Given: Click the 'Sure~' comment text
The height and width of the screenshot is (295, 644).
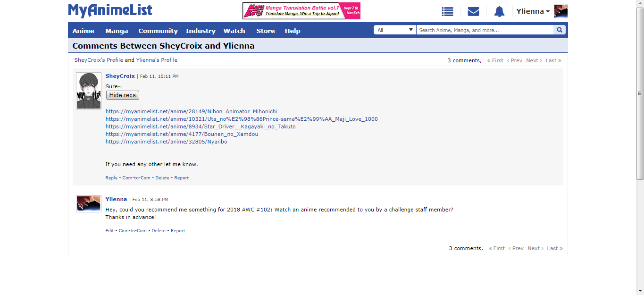Looking at the screenshot, I should pos(114,86).
